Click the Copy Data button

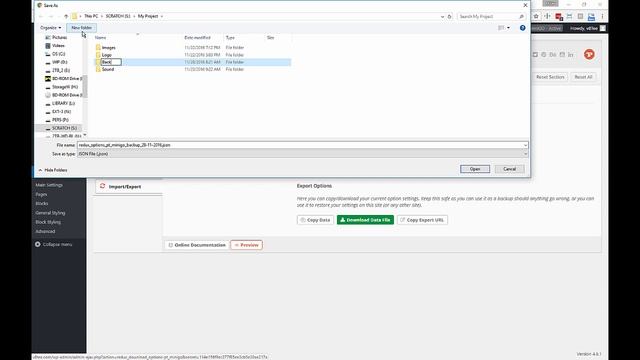point(315,220)
